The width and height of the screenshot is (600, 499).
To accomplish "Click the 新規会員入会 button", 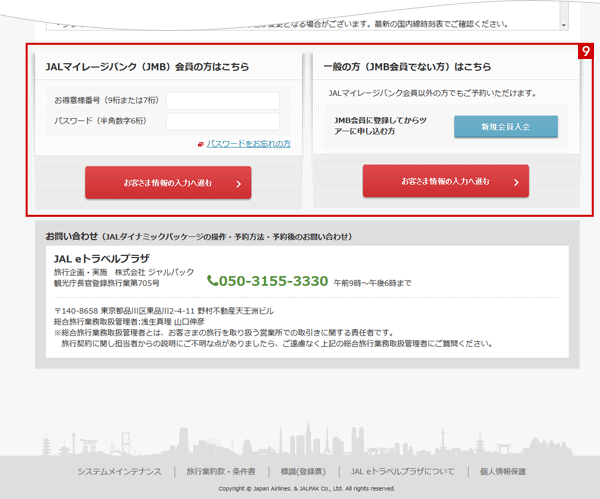I will (x=505, y=126).
